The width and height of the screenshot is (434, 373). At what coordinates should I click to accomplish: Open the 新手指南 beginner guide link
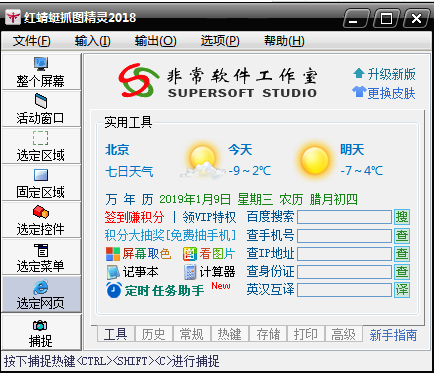tap(393, 335)
